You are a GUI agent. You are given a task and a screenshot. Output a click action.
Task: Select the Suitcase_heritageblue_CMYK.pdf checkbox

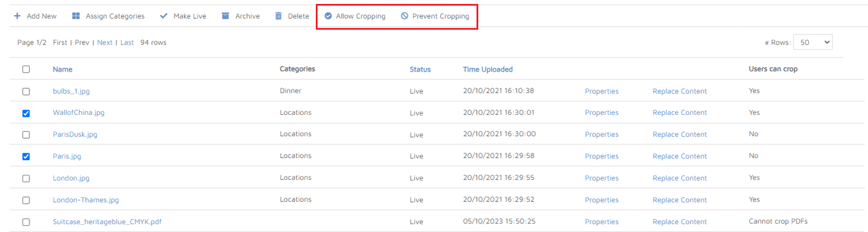[x=26, y=222]
